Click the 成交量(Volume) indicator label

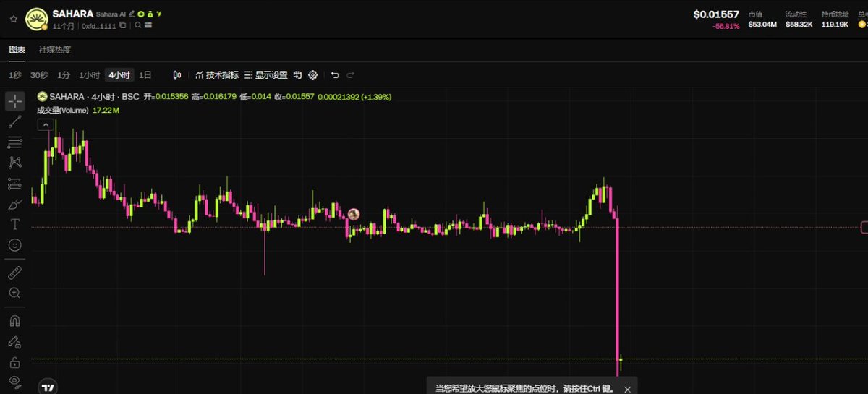pos(63,111)
